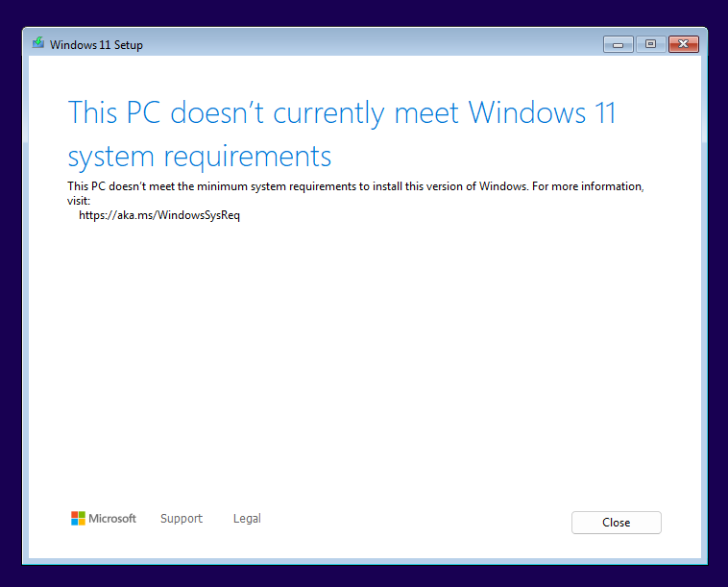Click the "Windows 11 Setup" title text
728x587 pixels.
tap(96, 45)
